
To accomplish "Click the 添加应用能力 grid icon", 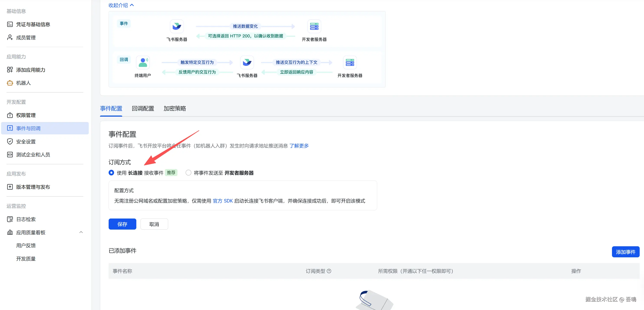I will tap(10, 70).
